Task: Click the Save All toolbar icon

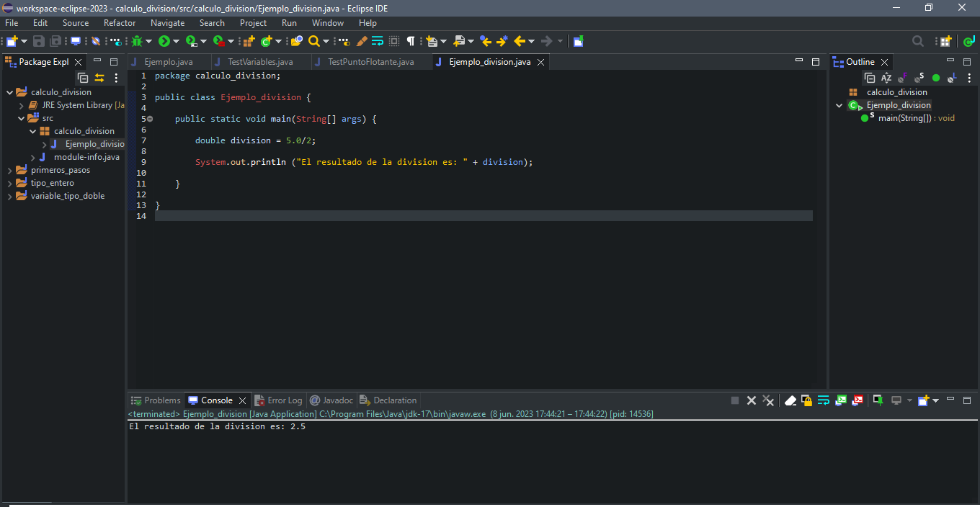Action: point(55,41)
